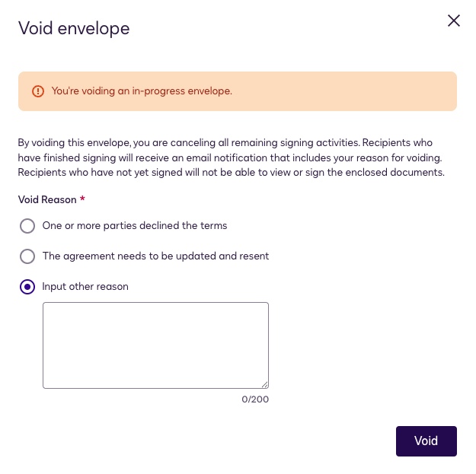The height and width of the screenshot is (474, 476).
Task: Click the sentence about recipients who have not yet signed
Action: tap(228, 172)
